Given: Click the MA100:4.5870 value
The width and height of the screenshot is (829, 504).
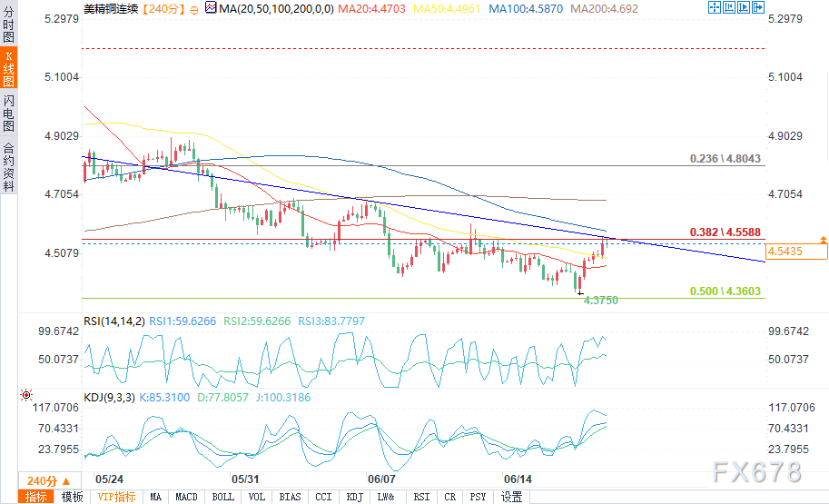Looking at the screenshot, I should pos(526,9).
